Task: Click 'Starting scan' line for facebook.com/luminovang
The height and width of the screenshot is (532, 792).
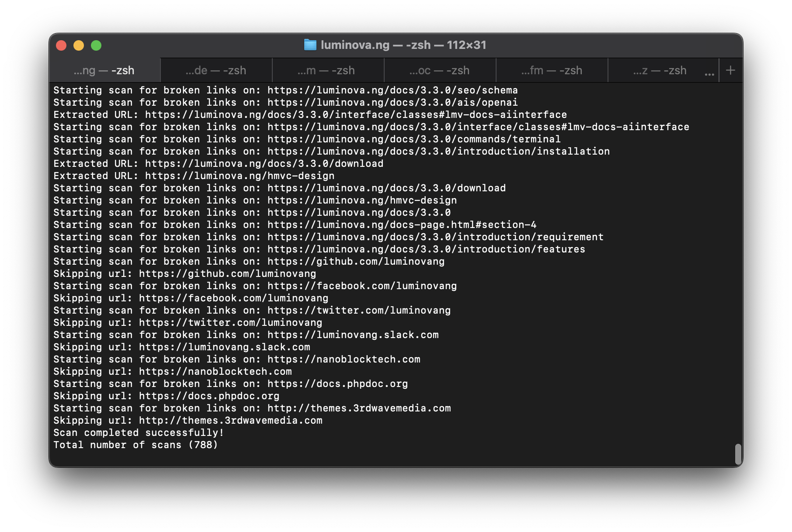Action: tap(255, 286)
